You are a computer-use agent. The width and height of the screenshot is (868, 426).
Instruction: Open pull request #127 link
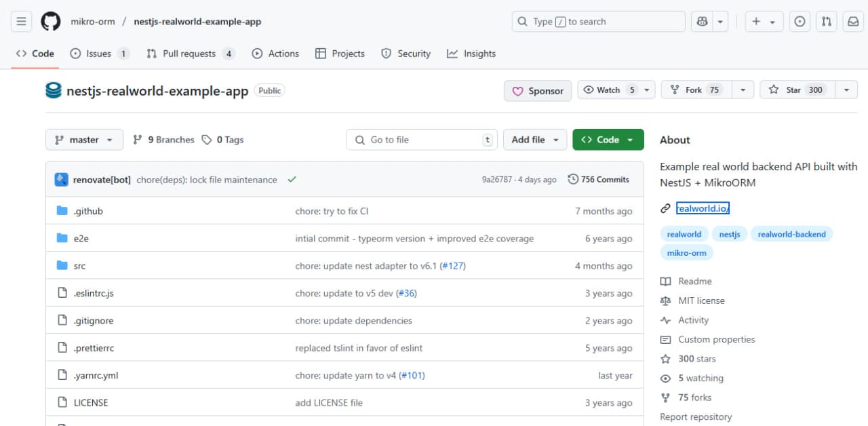pos(453,266)
